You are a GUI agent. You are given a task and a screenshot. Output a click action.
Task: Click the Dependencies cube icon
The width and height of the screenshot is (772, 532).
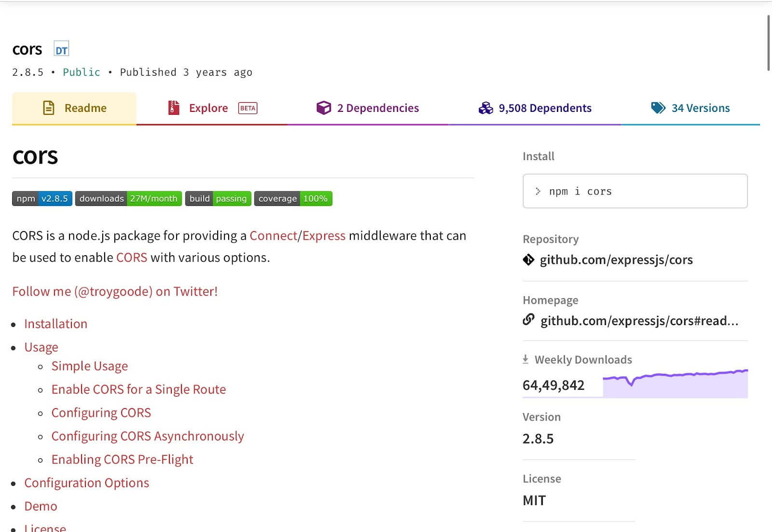point(324,108)
